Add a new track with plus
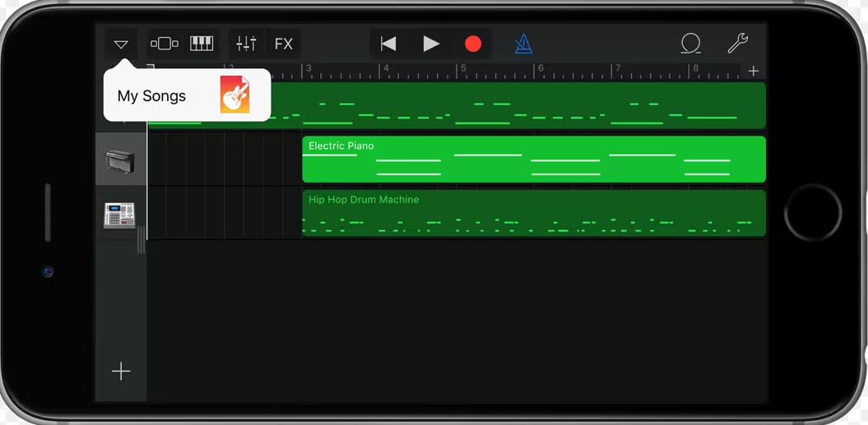 tap(121, 372)
